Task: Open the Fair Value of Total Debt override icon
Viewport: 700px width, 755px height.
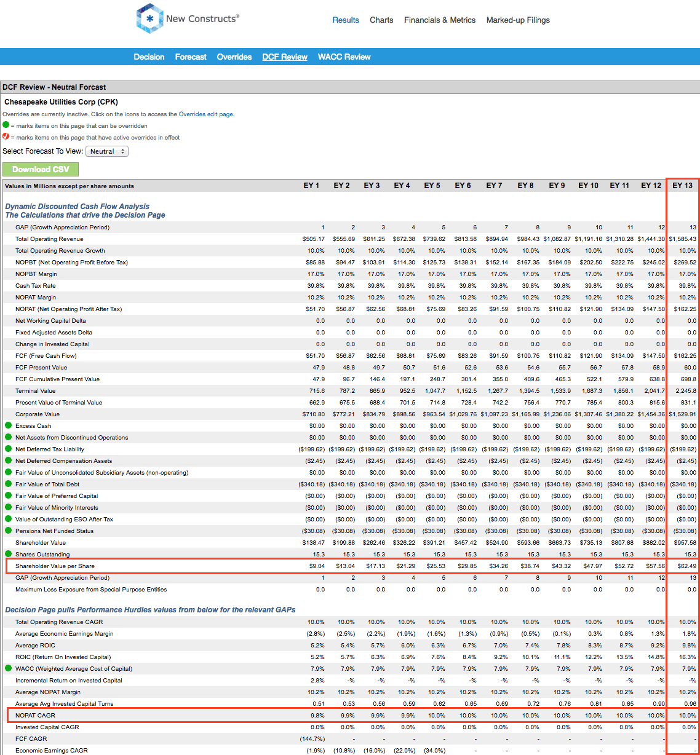Action: pyautogui.click(x=9, y=484)
